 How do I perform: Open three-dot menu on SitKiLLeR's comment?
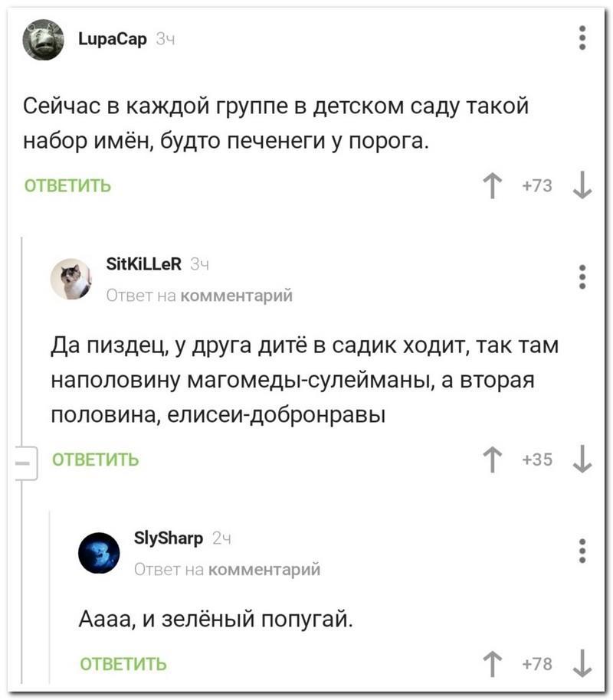[x=582, y=276]
